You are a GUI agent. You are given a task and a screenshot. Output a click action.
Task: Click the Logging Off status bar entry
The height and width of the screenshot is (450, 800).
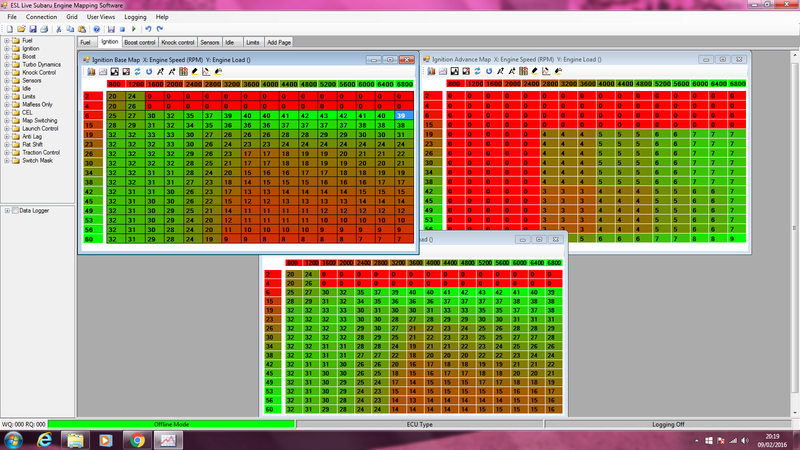668,424
